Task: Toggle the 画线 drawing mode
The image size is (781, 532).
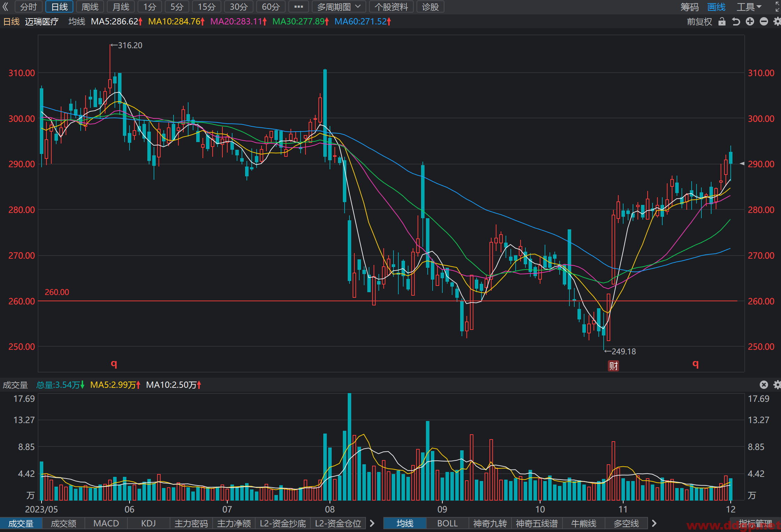Action: coord(716,7)
